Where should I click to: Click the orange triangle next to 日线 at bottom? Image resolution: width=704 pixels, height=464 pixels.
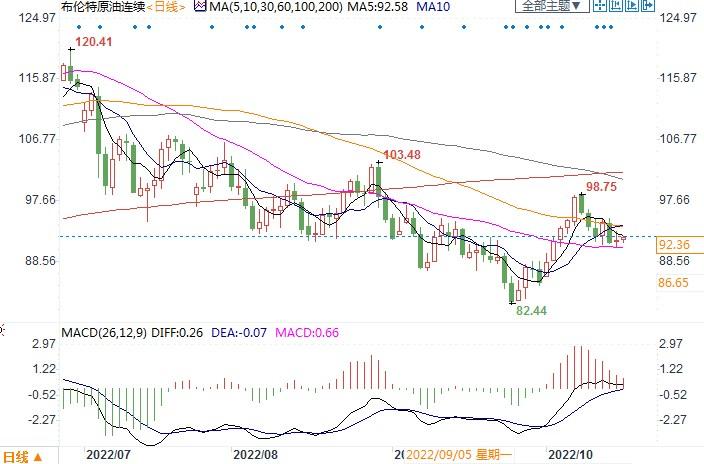point(36,455)
